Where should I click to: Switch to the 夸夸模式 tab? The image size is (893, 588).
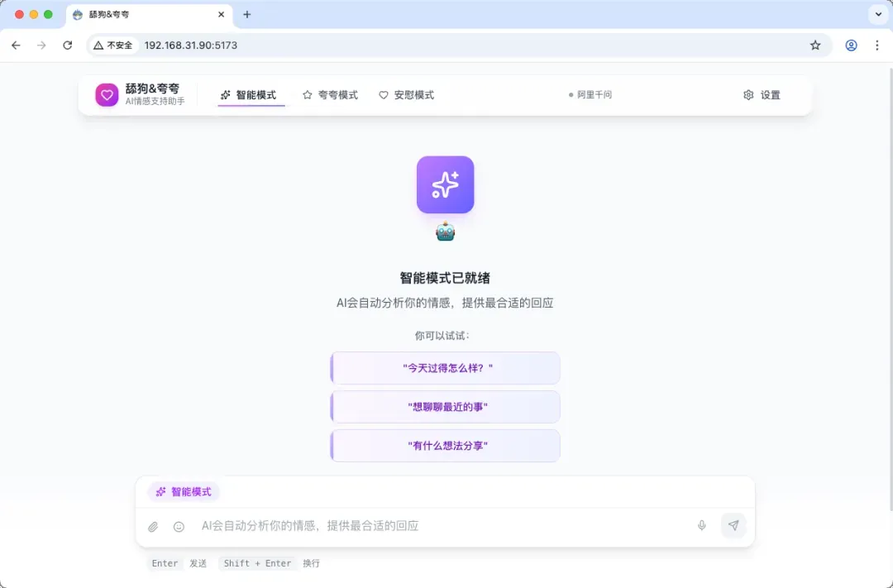[330, 95]
